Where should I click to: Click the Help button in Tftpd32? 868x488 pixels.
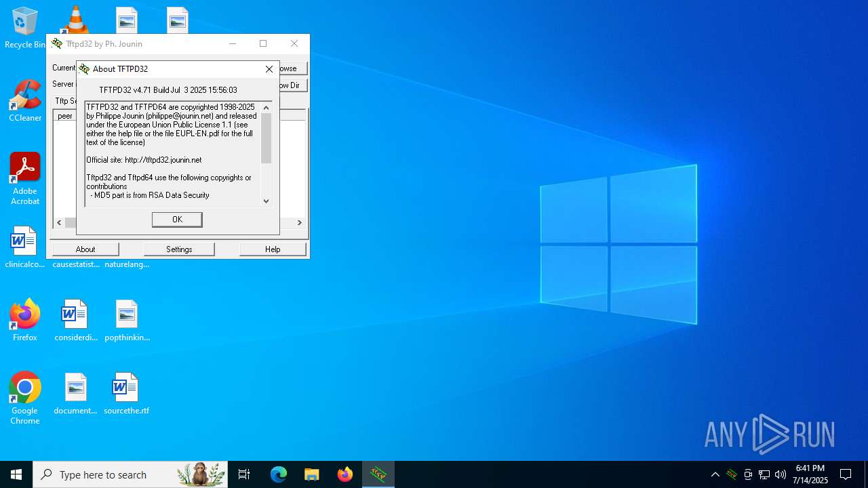[273, 249]
